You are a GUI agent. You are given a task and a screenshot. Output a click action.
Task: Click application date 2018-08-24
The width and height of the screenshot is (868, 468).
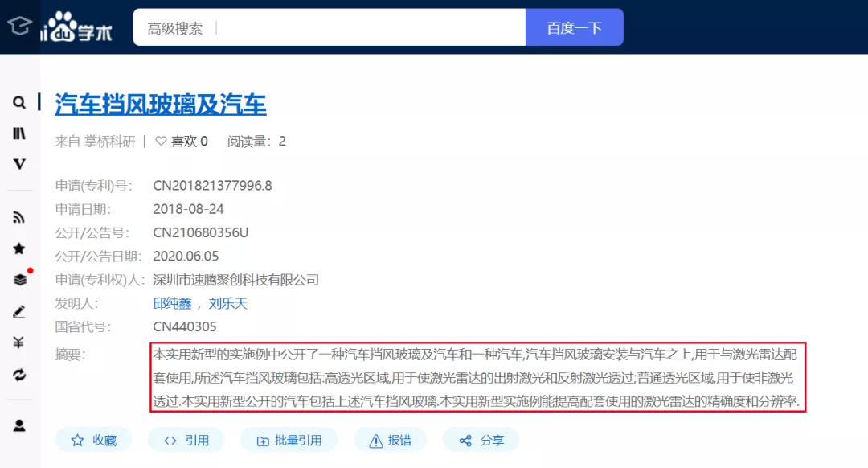coord(188,209)
